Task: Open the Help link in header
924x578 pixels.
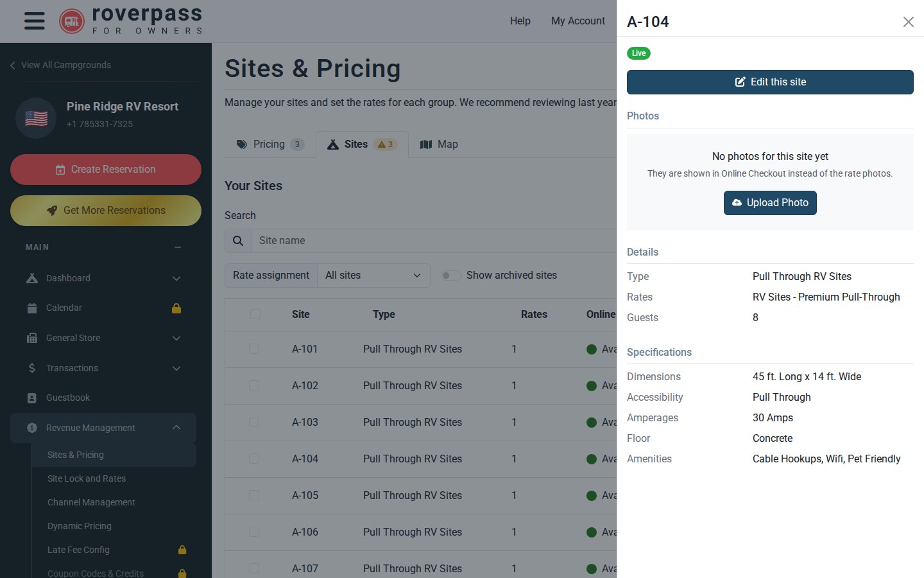Action: [520, 21]
